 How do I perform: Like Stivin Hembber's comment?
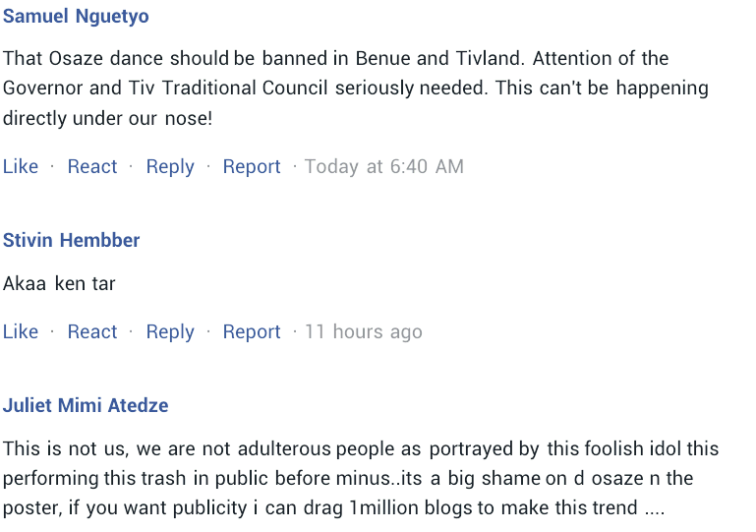[x=21, y=331]
